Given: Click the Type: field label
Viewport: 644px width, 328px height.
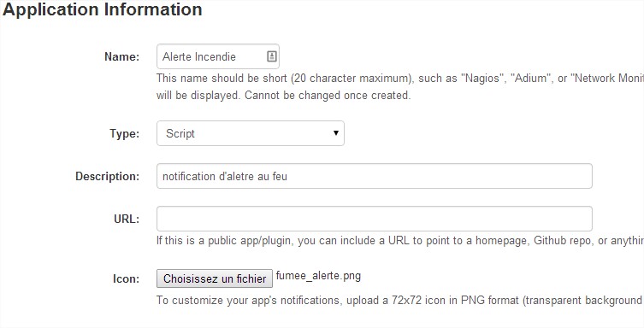Looking at the screenshot, I should 125,133.
